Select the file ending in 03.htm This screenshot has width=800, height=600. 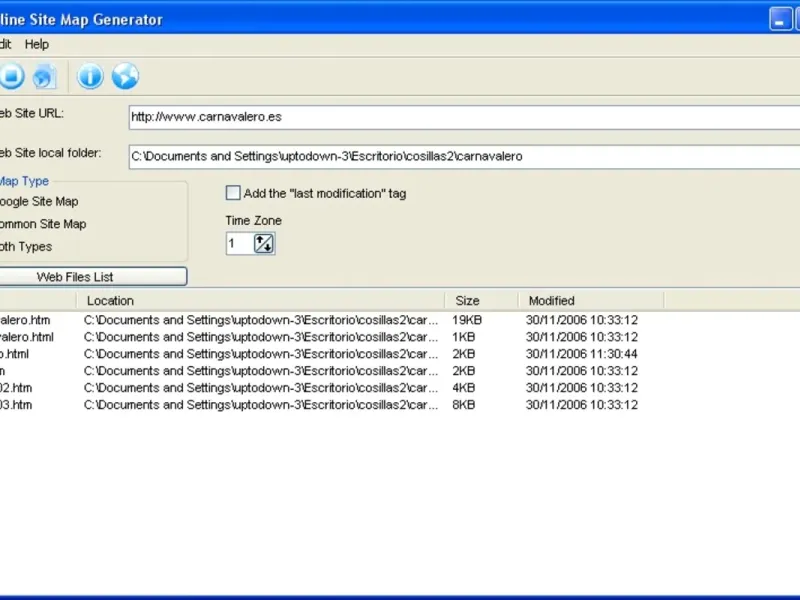tap(16, 405)
